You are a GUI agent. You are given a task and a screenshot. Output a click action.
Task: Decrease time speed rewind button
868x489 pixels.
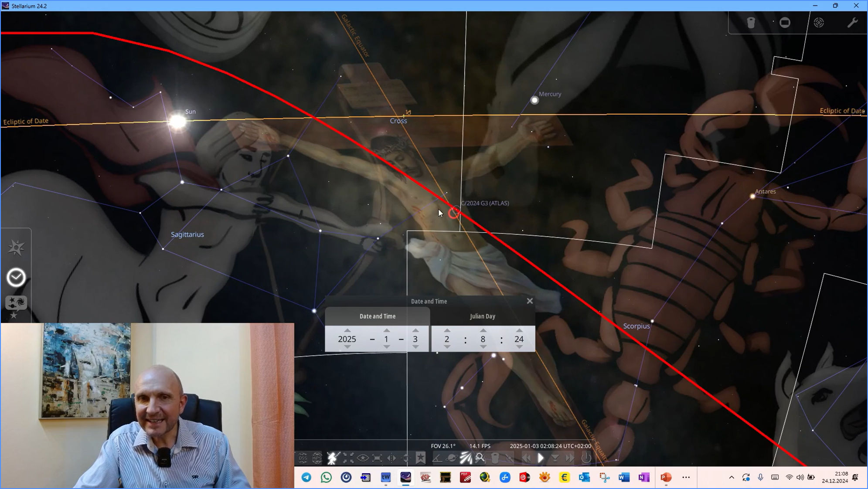526,458
